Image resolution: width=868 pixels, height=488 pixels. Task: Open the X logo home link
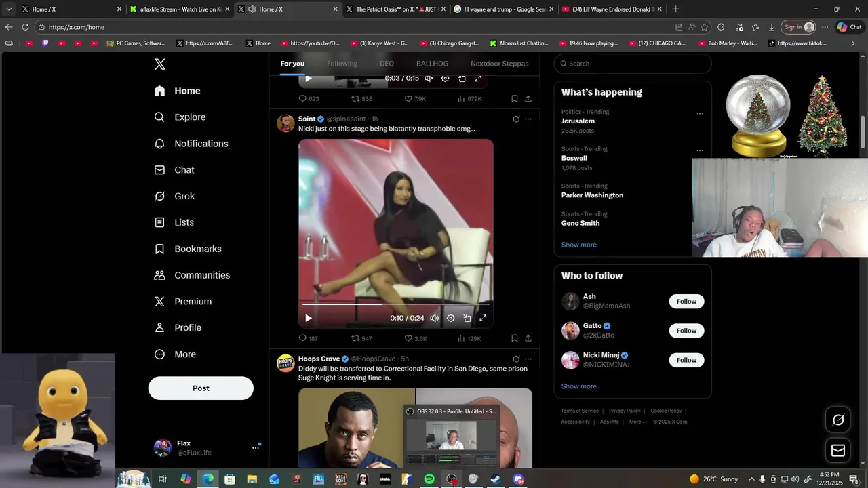[x=160, y=64]
